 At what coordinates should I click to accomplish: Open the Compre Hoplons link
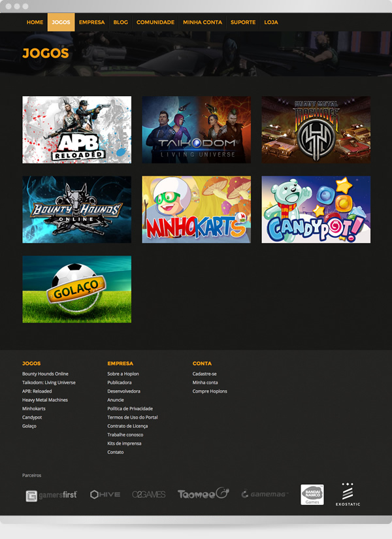[210, 391]
